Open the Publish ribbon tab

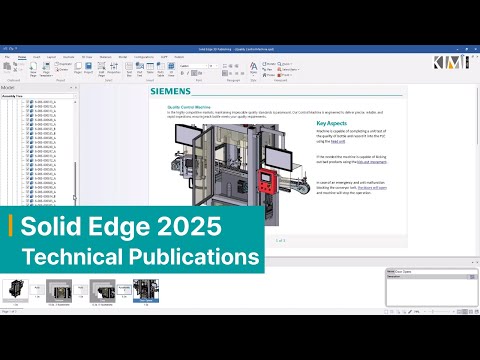tap(179, 57)
